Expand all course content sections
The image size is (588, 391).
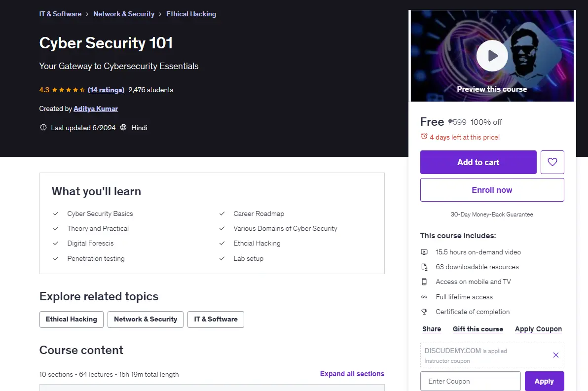click(352, 374)
